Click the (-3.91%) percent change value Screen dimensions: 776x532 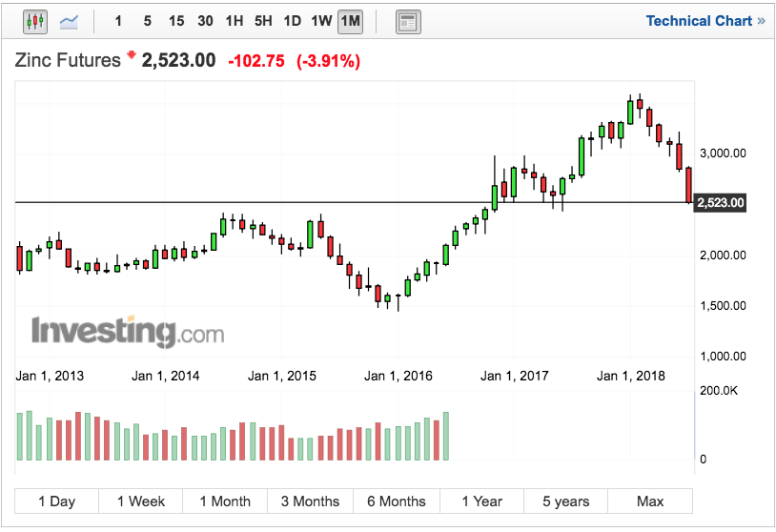328,61
